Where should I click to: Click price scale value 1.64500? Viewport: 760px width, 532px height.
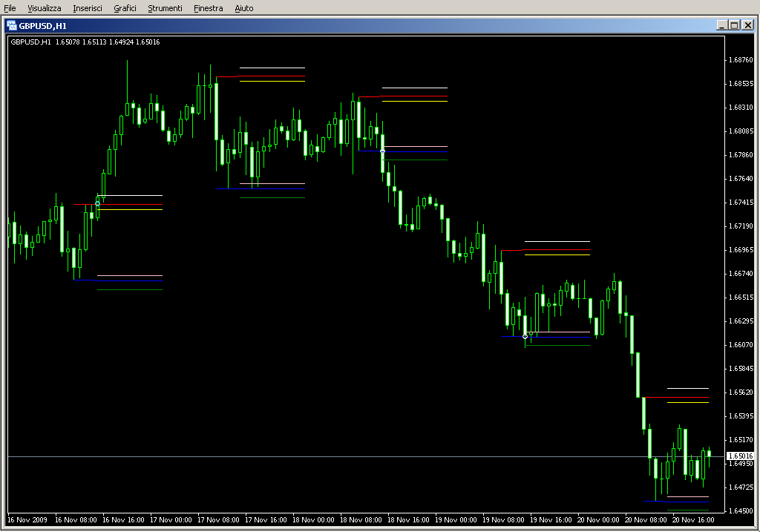pyautogui.click(x=741, y=511)
